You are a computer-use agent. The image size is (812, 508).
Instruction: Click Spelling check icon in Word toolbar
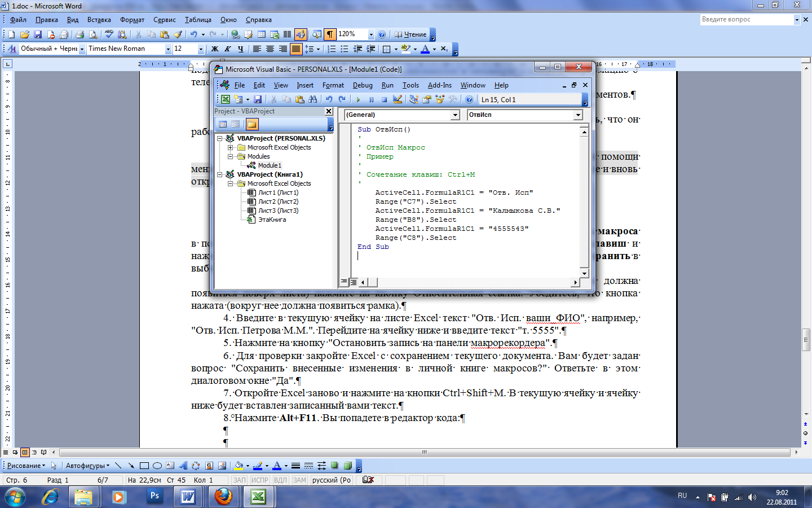(109, 34)
